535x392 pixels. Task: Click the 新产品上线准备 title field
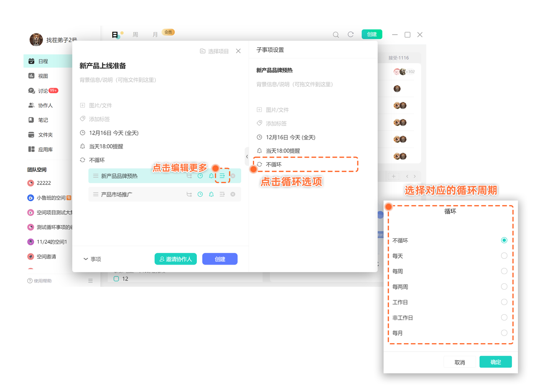coord(103,66)
